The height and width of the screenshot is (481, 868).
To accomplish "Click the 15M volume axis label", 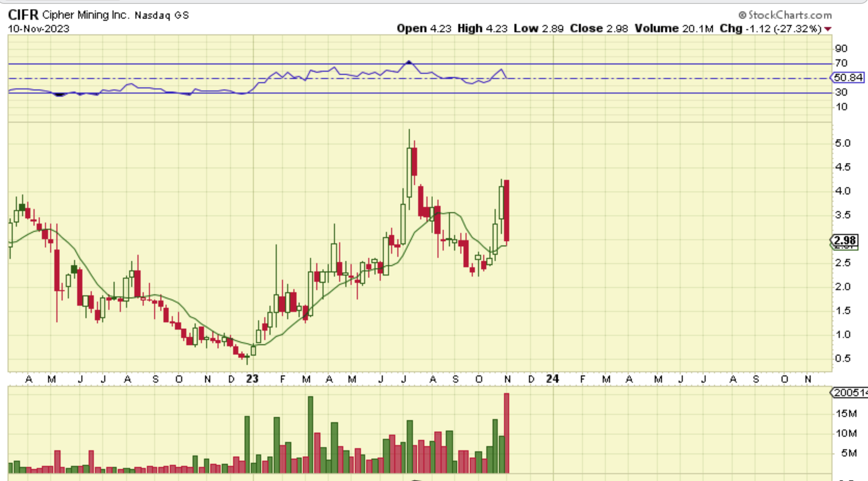I will (x=846, y=413).
